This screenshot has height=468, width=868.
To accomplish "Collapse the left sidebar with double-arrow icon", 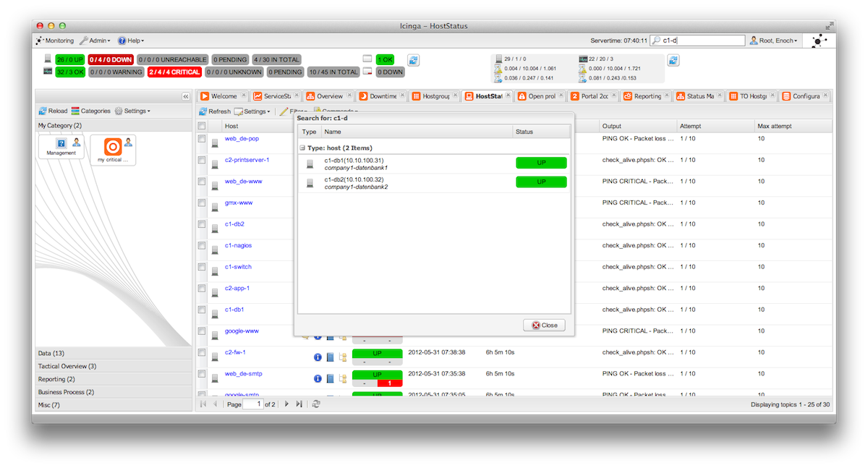I will [x=185, y=96].
